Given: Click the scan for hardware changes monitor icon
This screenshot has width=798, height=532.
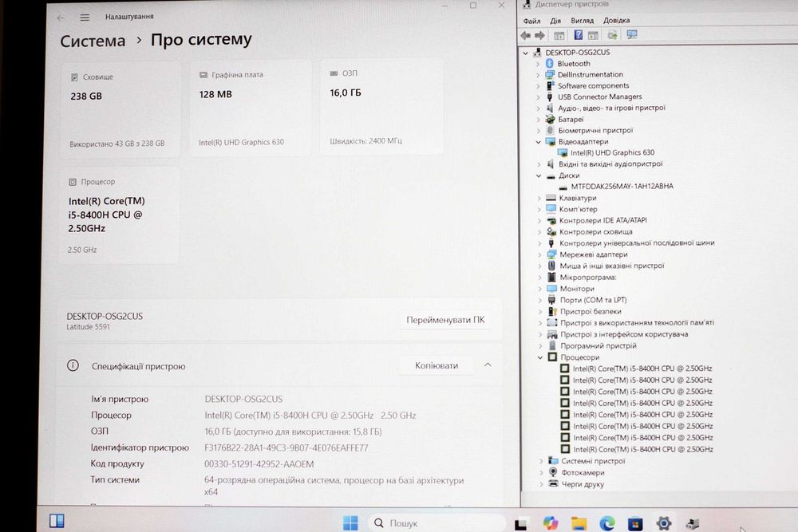Looking at the screenshot, I should [632, 34].
